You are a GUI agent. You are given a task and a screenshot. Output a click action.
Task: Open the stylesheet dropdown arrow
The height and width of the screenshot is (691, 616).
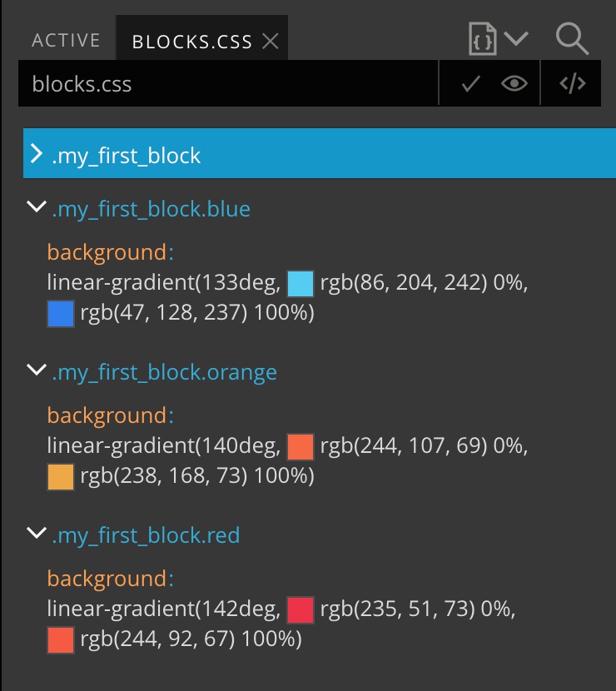(515, 38)
